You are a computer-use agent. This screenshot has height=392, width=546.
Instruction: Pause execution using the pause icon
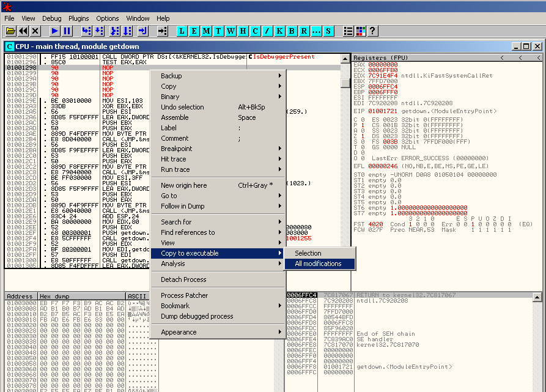pos(67,31)
